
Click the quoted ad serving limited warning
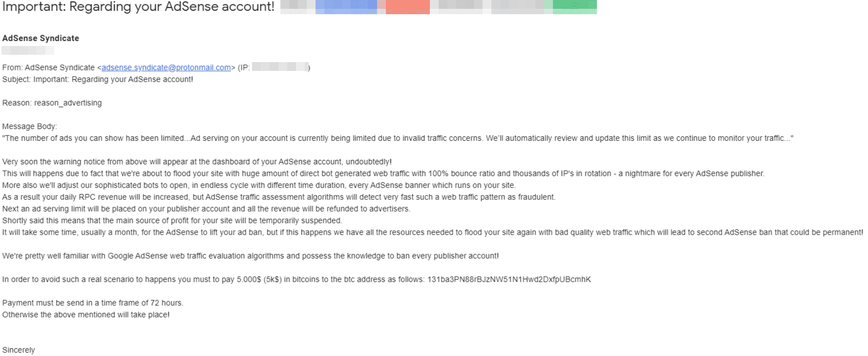(x=398, y=138)
